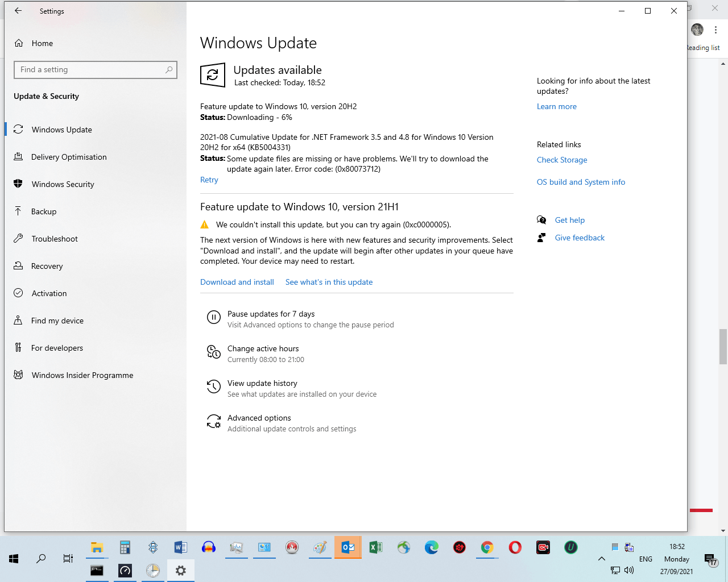The width and height of the screenshot is (728, 582).
Task: Click the Delivery Optimisation sidebar icon
Action: click(18, 157)
